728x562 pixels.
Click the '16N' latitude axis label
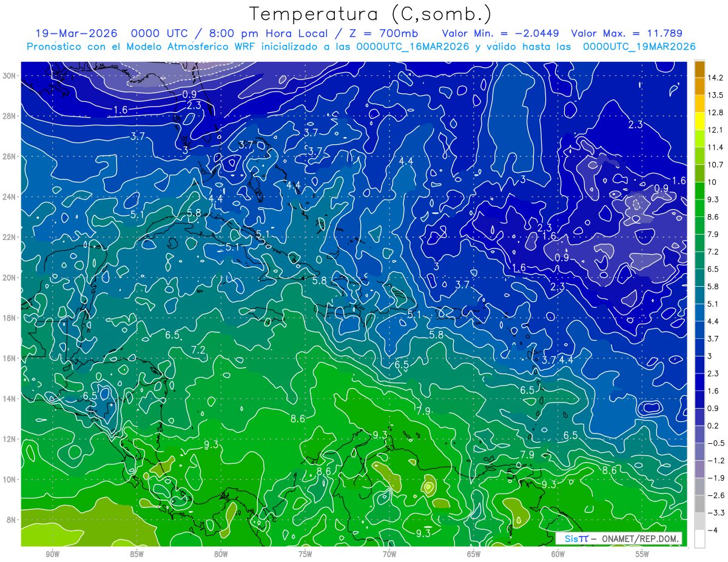9,358
